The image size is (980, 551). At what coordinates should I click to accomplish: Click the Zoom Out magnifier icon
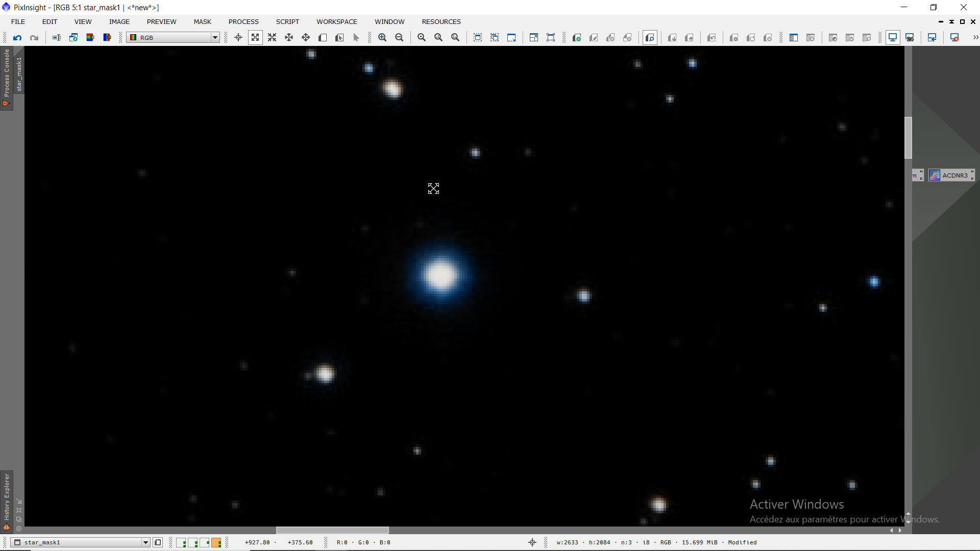pyautogui.click(x=399, y=37)
